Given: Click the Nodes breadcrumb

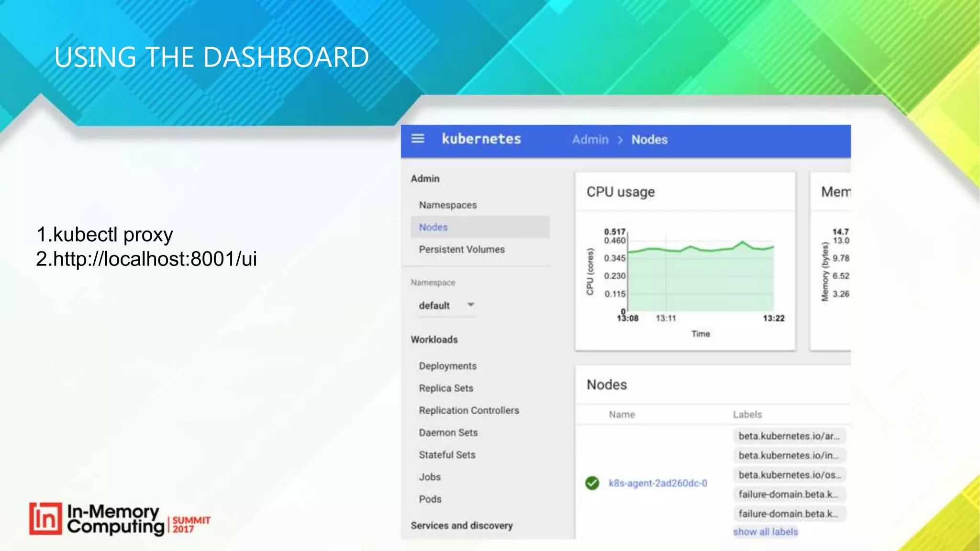Looking at the screenshot, I should 649,140.
